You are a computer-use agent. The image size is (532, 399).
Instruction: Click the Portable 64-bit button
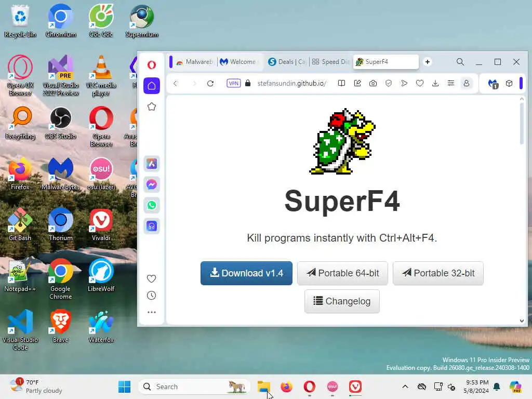(x=342, y=273)
